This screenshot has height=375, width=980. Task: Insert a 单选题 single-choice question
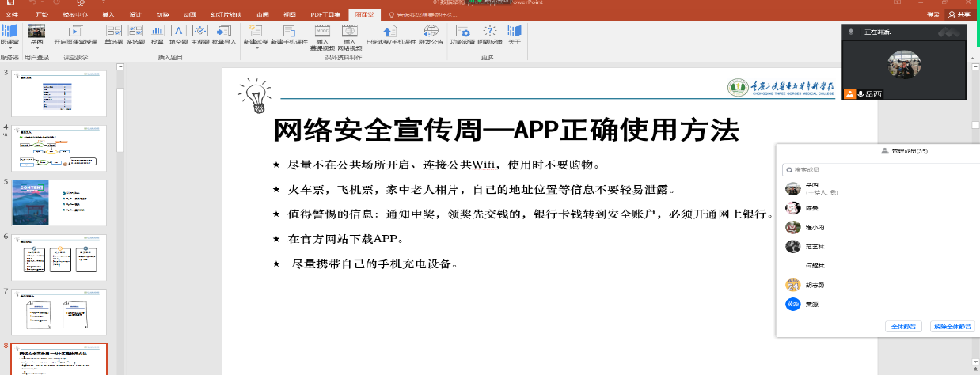click(x=114, y=34)
